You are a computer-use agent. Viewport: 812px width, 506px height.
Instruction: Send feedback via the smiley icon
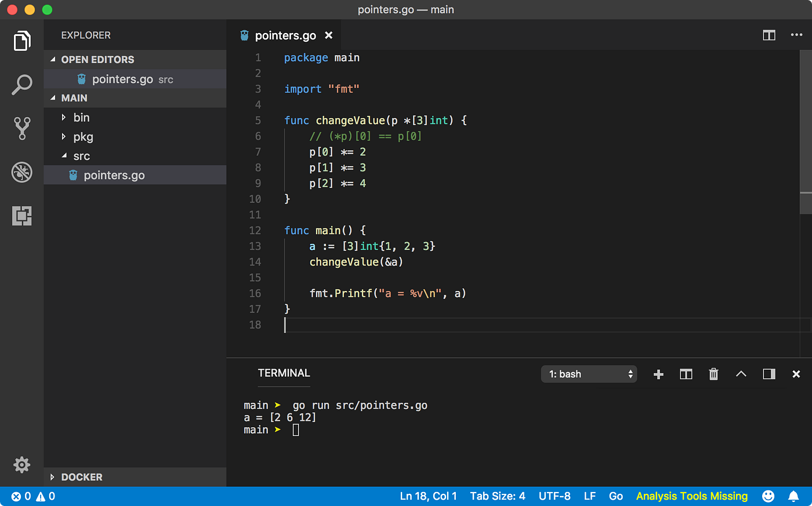(x=768, y=496)
